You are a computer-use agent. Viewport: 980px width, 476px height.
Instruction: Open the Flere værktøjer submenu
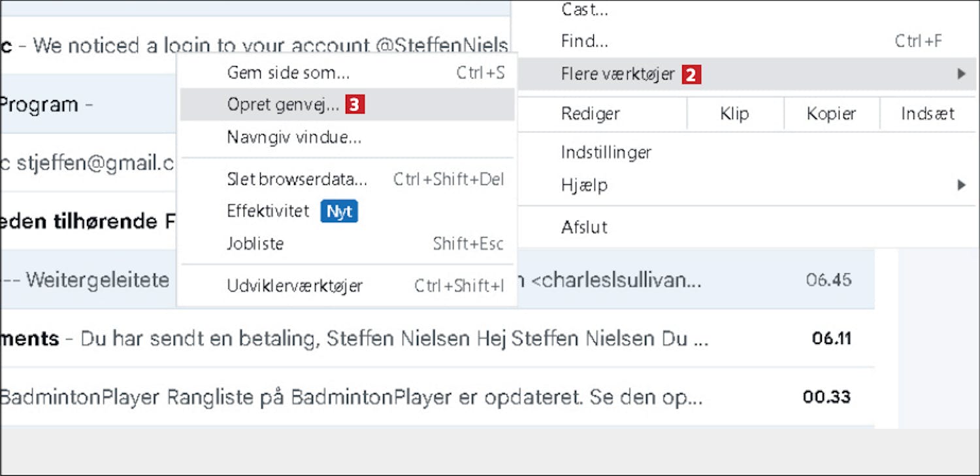point(617,74)
